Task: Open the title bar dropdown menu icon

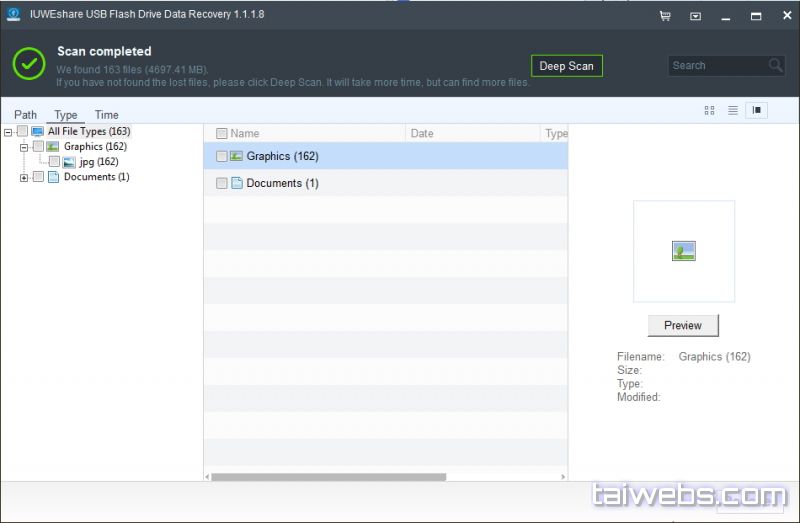Action: coord(696,16)
